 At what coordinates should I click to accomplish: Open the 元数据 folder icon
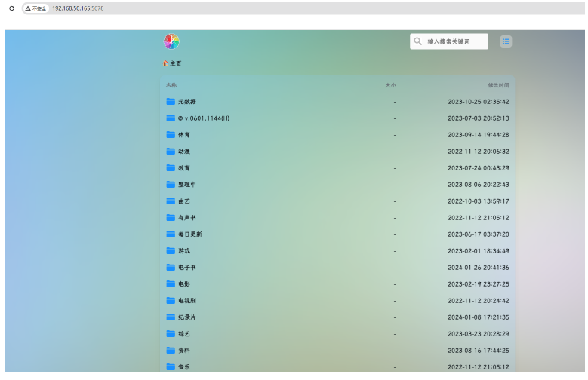tap(171, 102)
